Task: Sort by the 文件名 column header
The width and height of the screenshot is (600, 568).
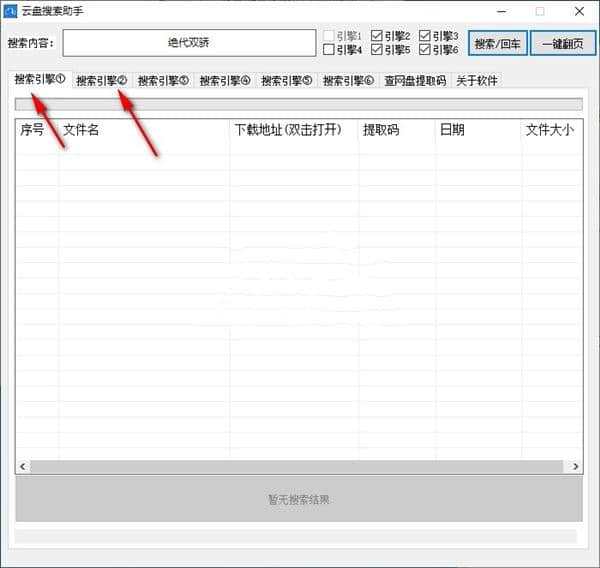Action: point(144,130)
